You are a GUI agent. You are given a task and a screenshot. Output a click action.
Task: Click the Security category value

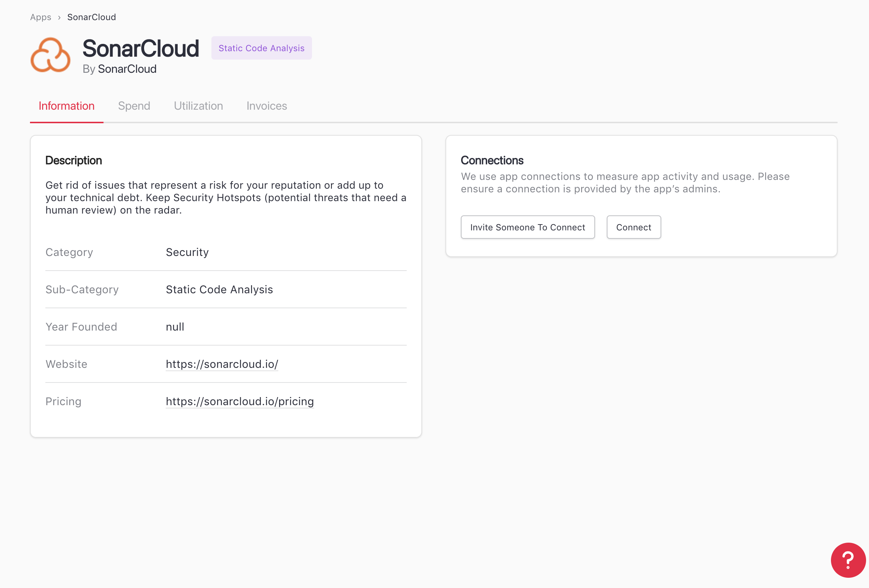pyautogui.click(x=187, y=252)
